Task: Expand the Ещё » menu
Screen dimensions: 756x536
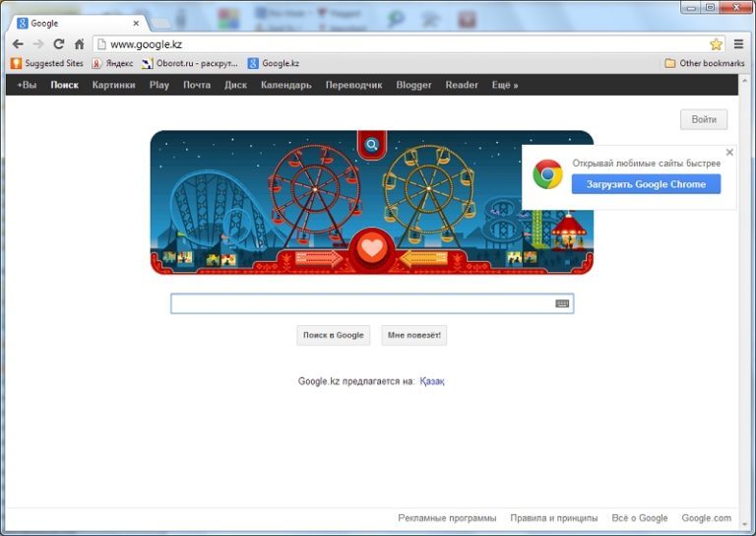Action: (505, 85)
